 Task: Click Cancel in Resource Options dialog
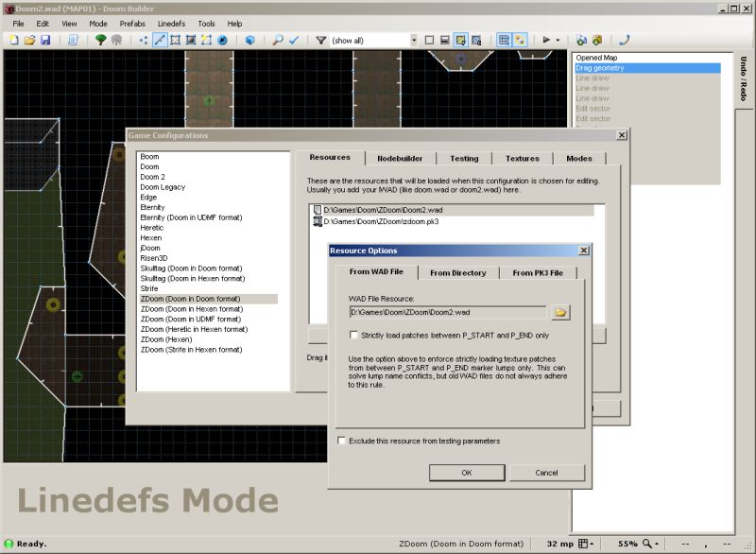pyautogui.click(x=546, y=473)
